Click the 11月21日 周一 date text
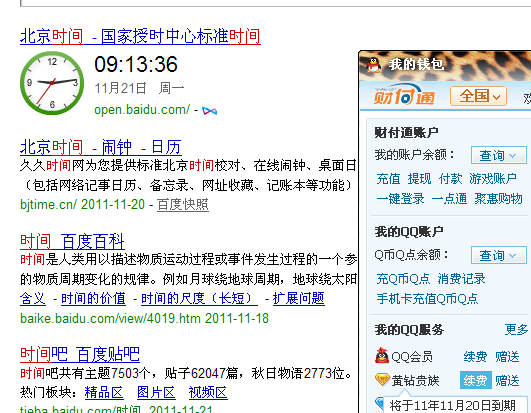The width and height of the screenshot is (531, 413). point(139,88)
